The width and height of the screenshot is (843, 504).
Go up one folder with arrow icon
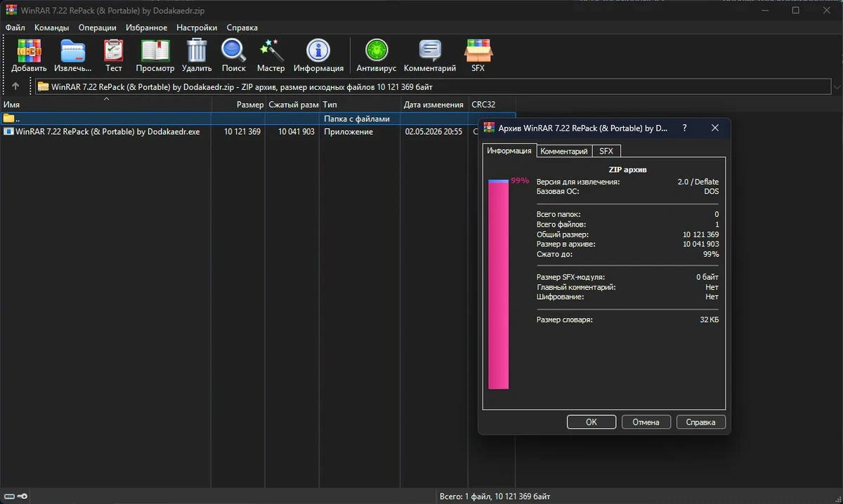pyautogui.click(x=15, y=87)
